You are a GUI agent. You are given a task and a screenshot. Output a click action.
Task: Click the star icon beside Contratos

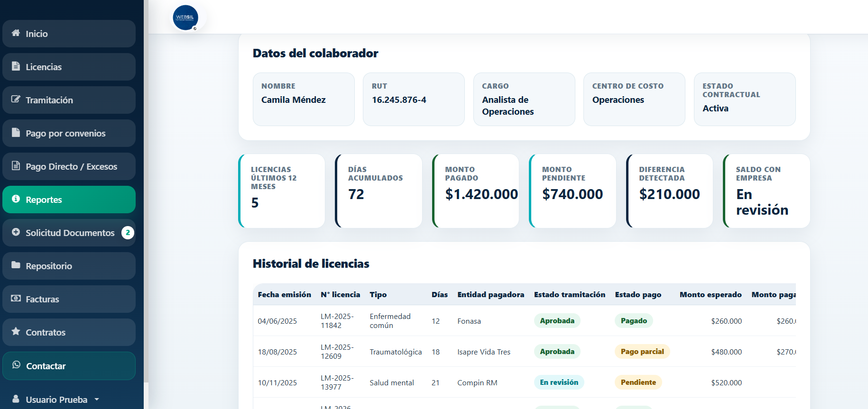pos(16,331)
